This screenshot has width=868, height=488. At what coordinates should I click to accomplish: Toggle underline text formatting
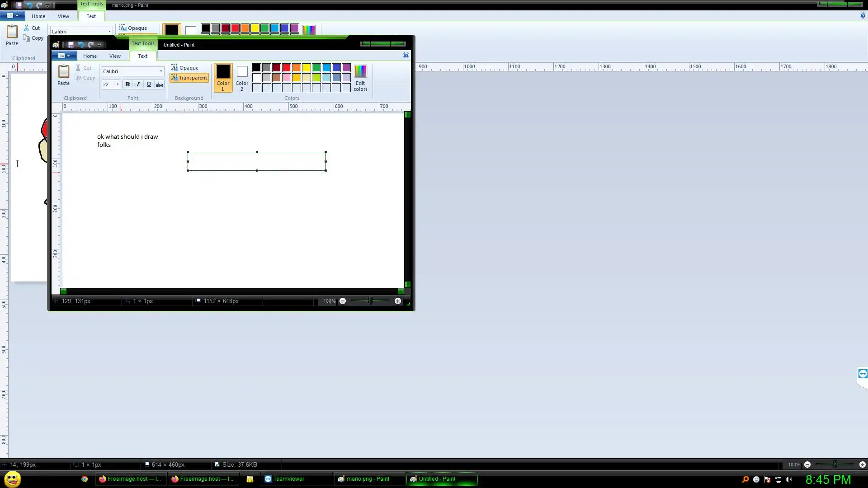tap(149, 84)
